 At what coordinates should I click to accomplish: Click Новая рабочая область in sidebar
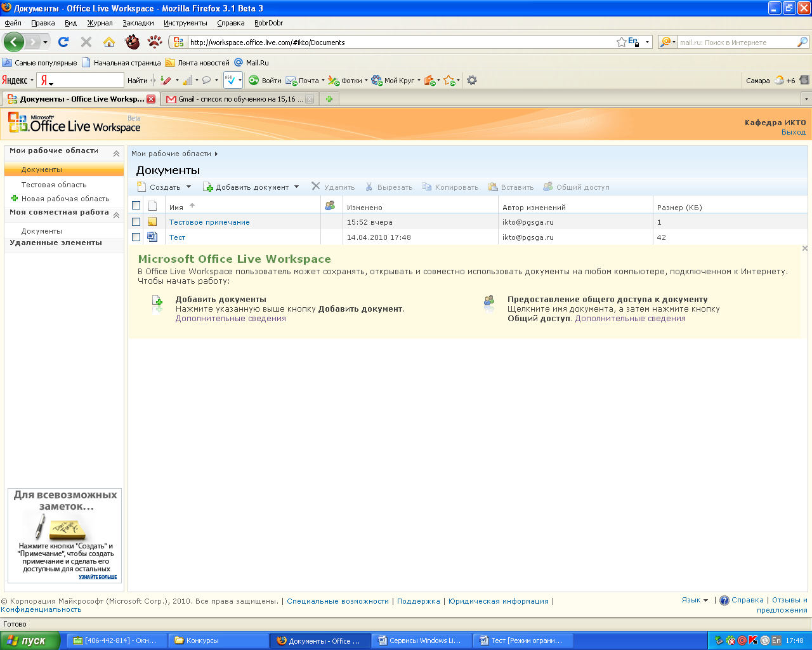65,199
